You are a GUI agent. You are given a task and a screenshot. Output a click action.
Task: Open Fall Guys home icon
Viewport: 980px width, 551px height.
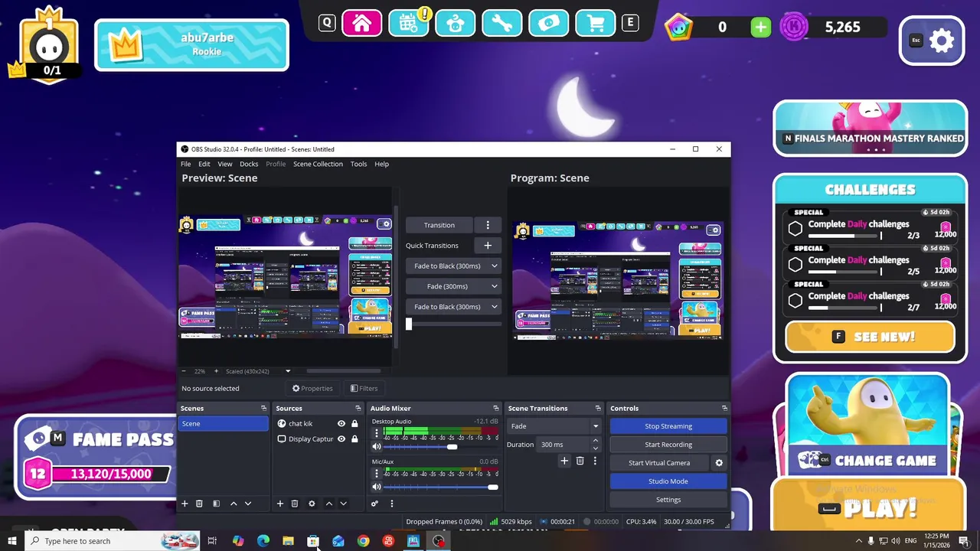pyautogui.click(x=362, y=24)
